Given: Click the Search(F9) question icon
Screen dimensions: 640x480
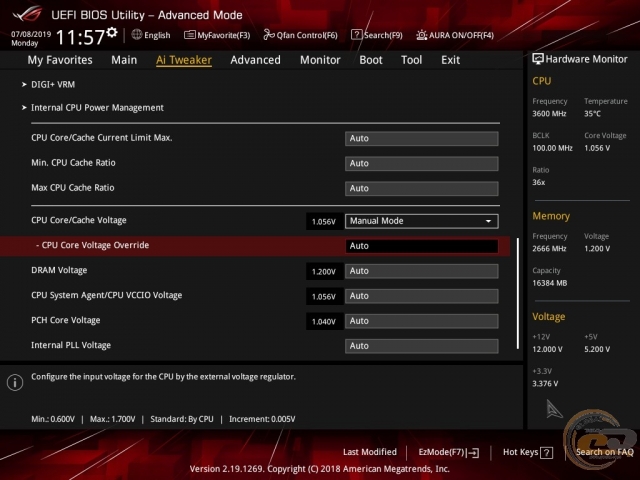Looking at the screenshot, I should click(x=356, y=35).
